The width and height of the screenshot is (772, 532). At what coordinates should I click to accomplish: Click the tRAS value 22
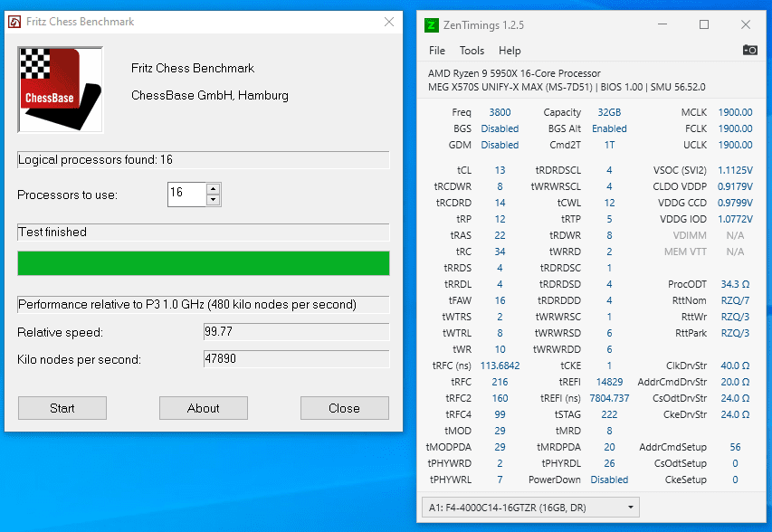pyautogui.click(x=500, y=235)
